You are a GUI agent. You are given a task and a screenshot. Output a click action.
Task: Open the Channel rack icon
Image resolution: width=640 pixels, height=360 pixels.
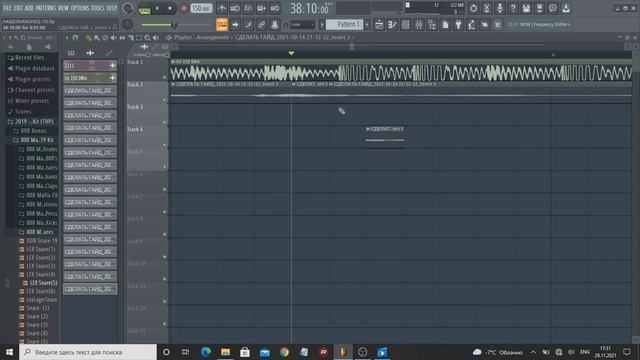(x=405, y=24)
